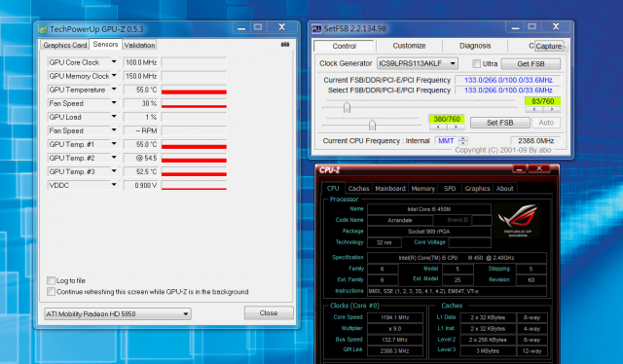Select the Sensors tab in GPU-Z

pos(105,44)
